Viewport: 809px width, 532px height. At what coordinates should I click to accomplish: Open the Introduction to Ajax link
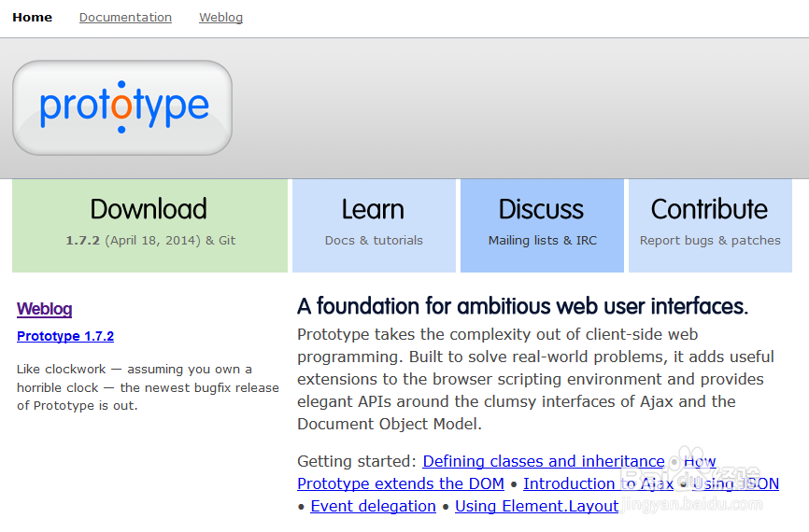pos(598,483)
